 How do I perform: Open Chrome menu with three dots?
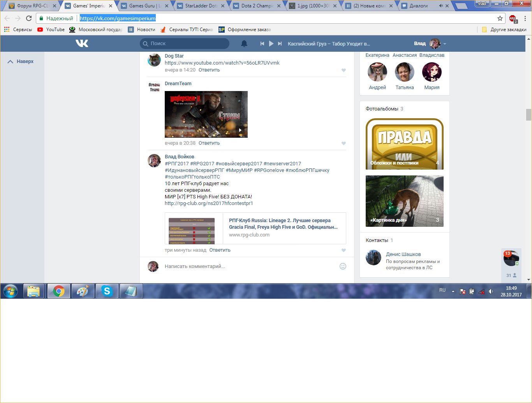[525, 18]
